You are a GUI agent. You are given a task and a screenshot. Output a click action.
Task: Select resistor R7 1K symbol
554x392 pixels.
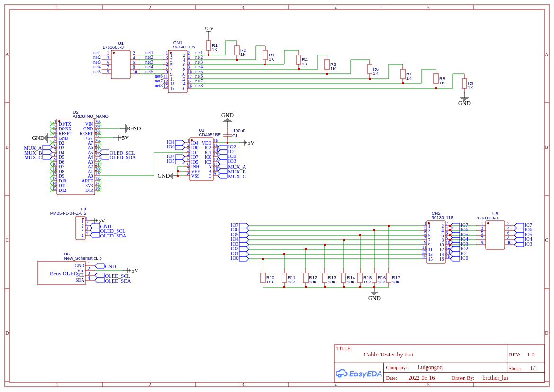tap(403, 74)
